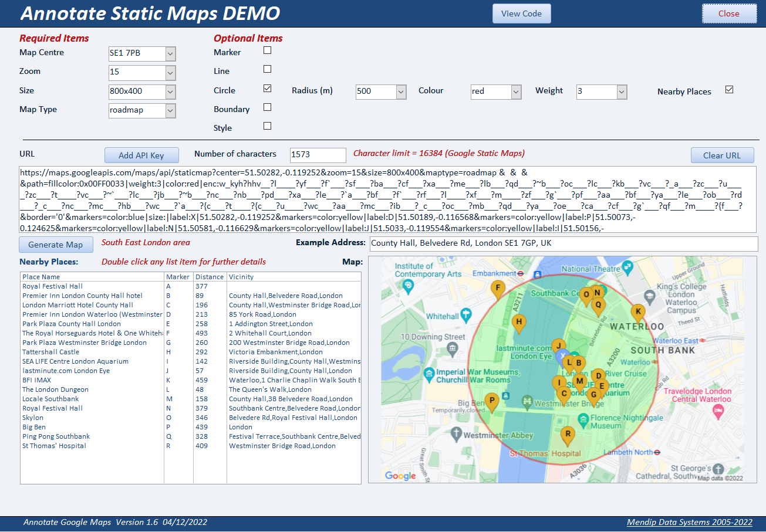
Task: Click yellow marker H on Victoria Embankment
Action: (x=518, y=323)
